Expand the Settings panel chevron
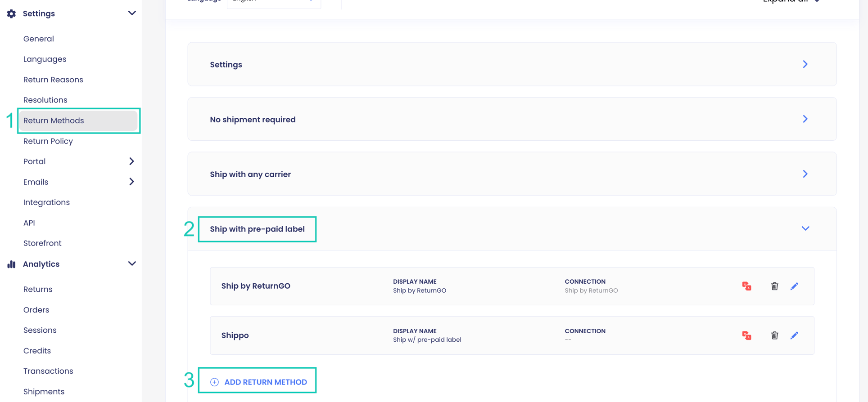This screenshot has width=868, height=402. click(x=805, y=64)
